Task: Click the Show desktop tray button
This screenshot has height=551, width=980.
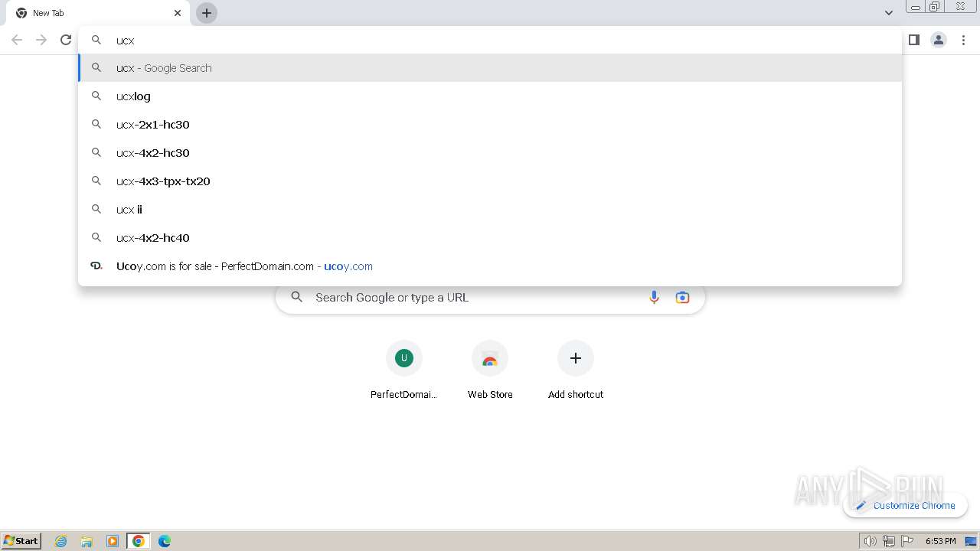Action: click(x=972, y=541)
